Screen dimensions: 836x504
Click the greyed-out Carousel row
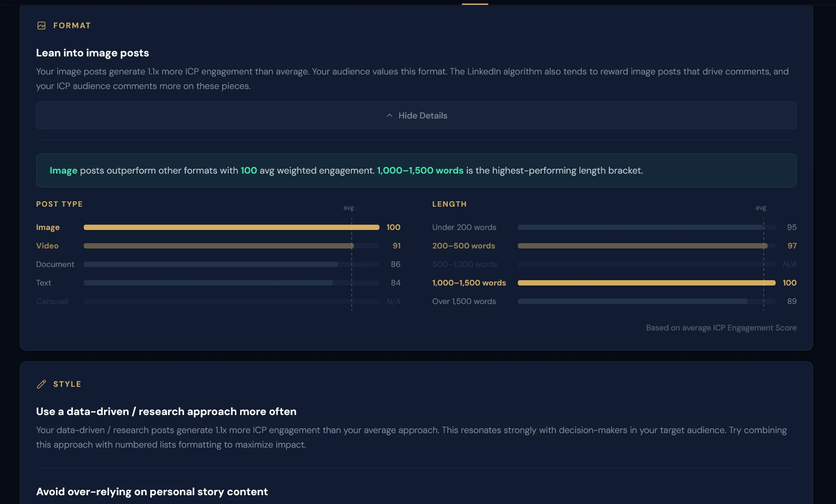pos(52,301)
